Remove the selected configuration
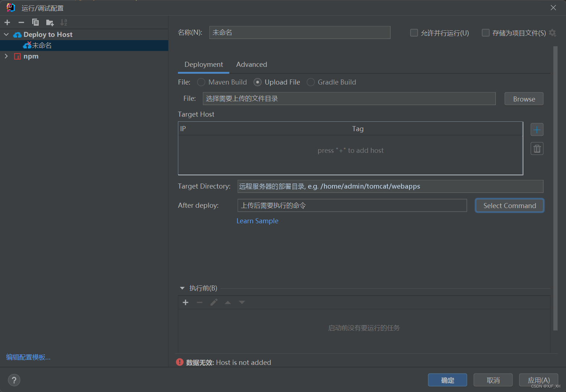The width and height of the screenshot is (566, 392). pyautogui.click(x=21, y=22)
